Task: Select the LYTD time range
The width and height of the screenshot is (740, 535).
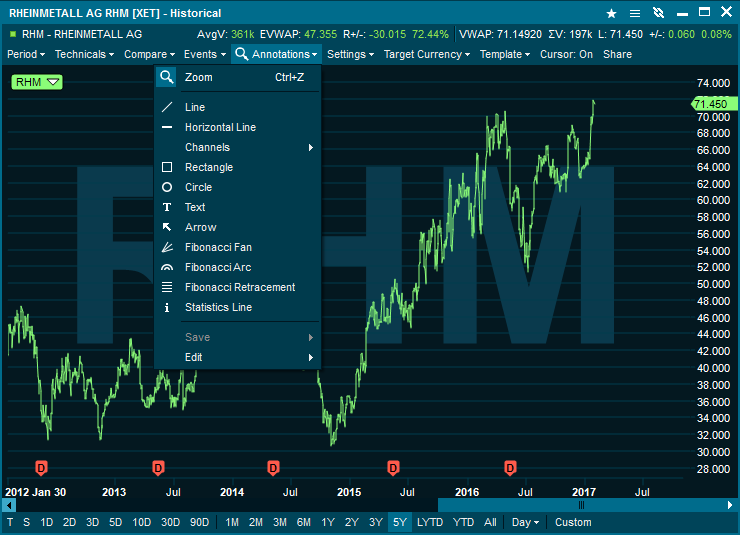Action: point(430,522)
